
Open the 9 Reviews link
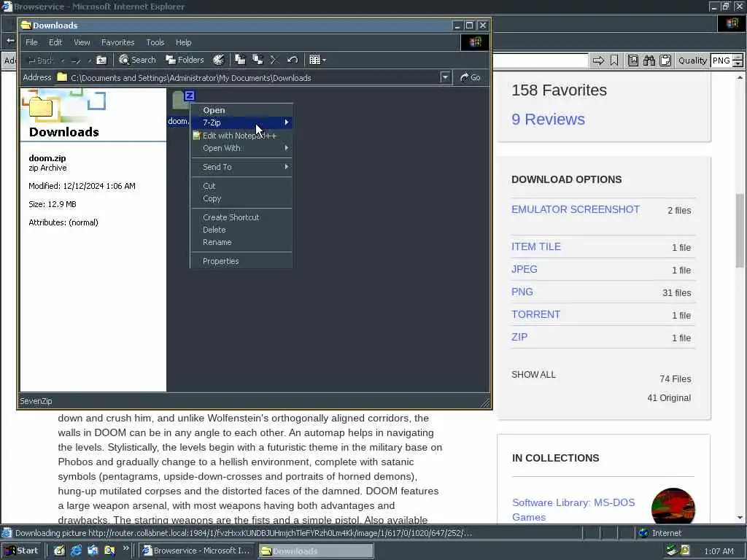(x=548, y=119)
